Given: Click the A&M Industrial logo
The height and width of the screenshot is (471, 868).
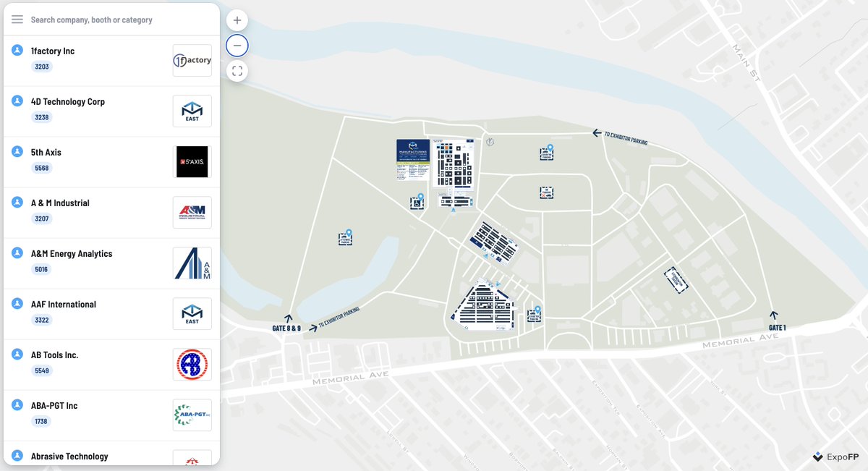Looking at the screenshot, I should (x=192, y=213).
